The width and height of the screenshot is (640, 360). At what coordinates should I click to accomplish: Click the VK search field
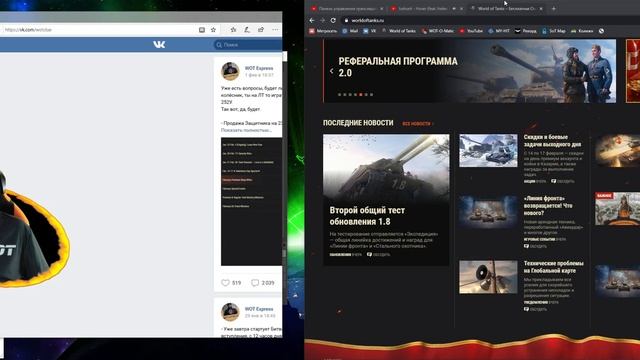(248, 44)
